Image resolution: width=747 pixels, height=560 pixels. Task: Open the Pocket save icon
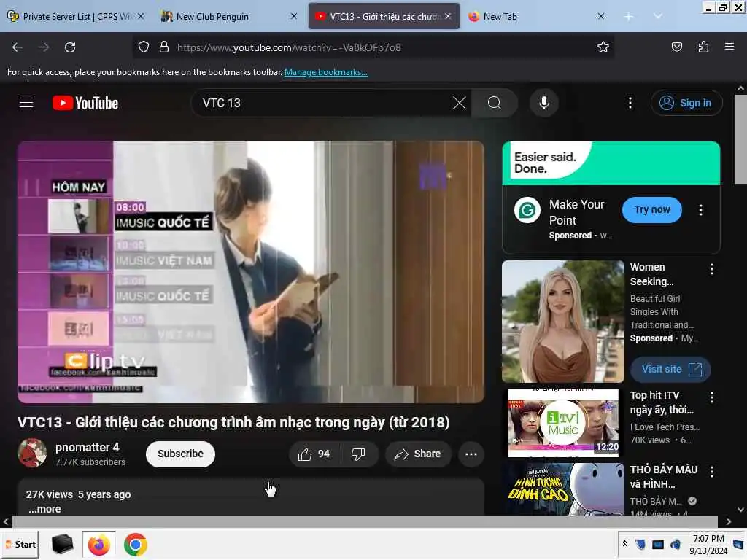pos(676,47)
